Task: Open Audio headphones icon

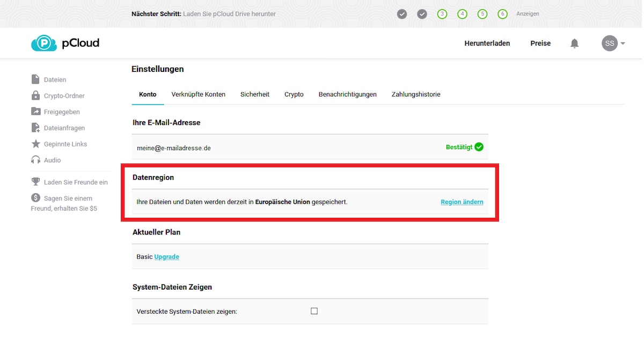Action: (x=35, y=160)
